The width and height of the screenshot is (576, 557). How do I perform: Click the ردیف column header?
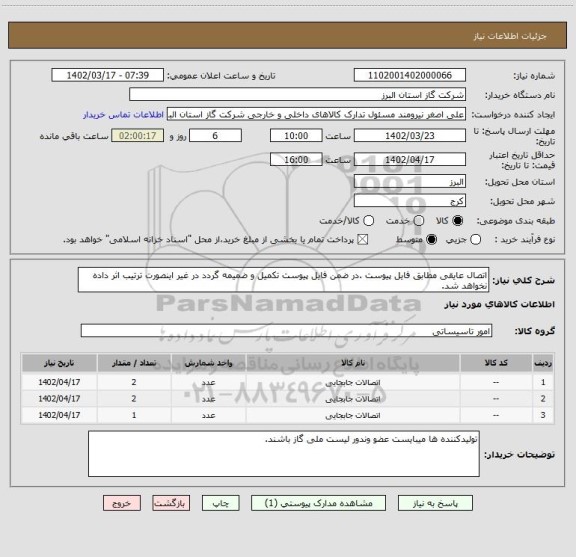pos(543,363)
